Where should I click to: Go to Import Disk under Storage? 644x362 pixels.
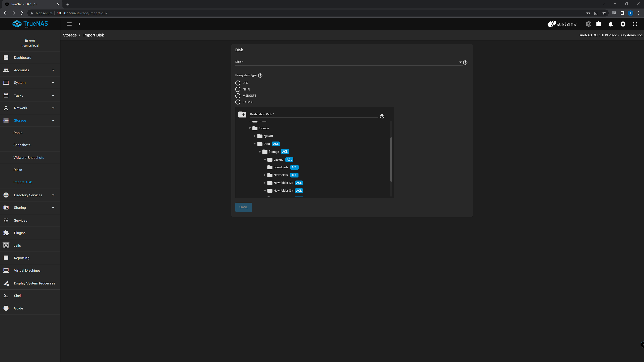click(30, 182)
